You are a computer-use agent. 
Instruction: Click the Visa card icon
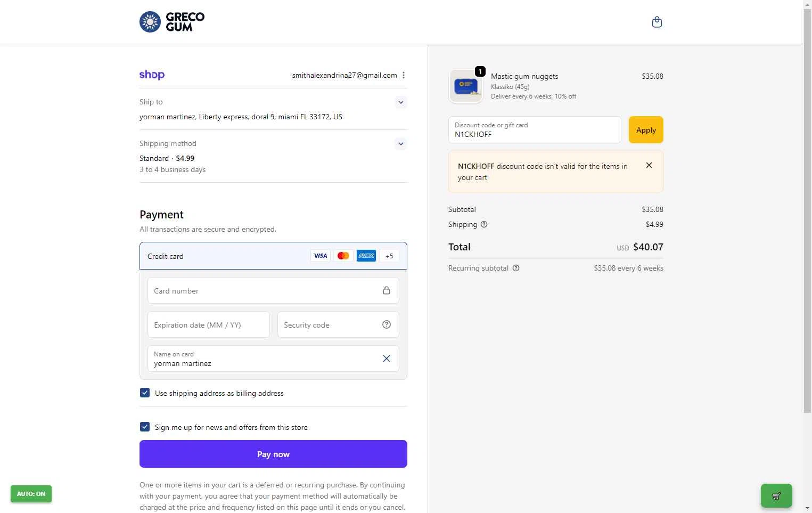click(321, 256)
